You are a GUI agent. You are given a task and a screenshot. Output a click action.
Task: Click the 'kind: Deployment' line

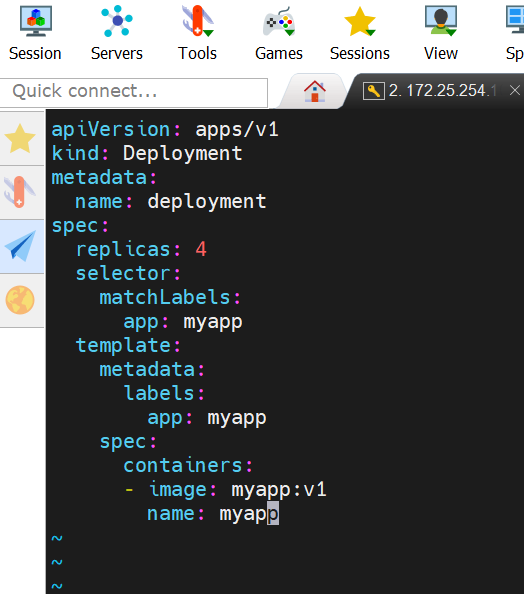(147, 153)
